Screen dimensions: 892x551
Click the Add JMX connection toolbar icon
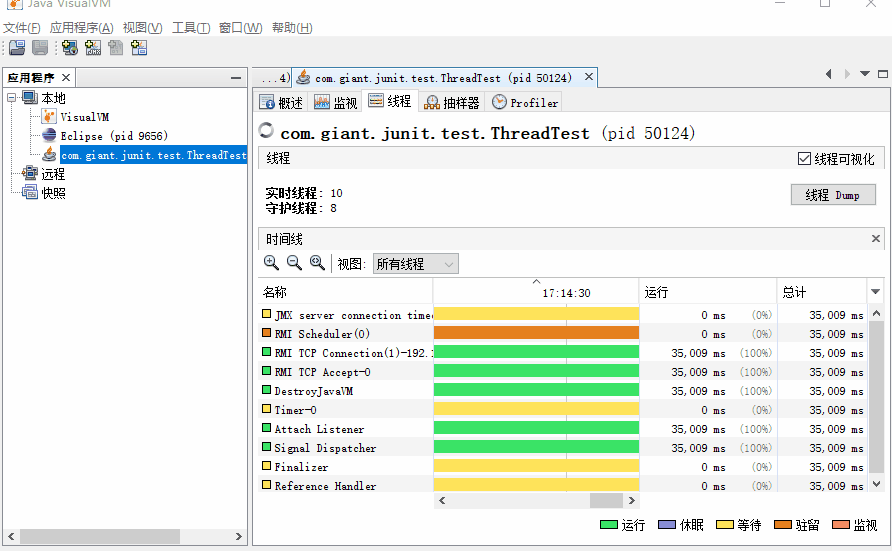[93, 48]
